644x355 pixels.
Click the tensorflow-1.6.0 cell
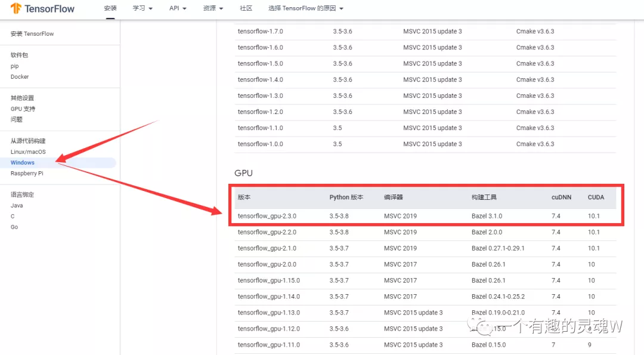coord(260,47)
